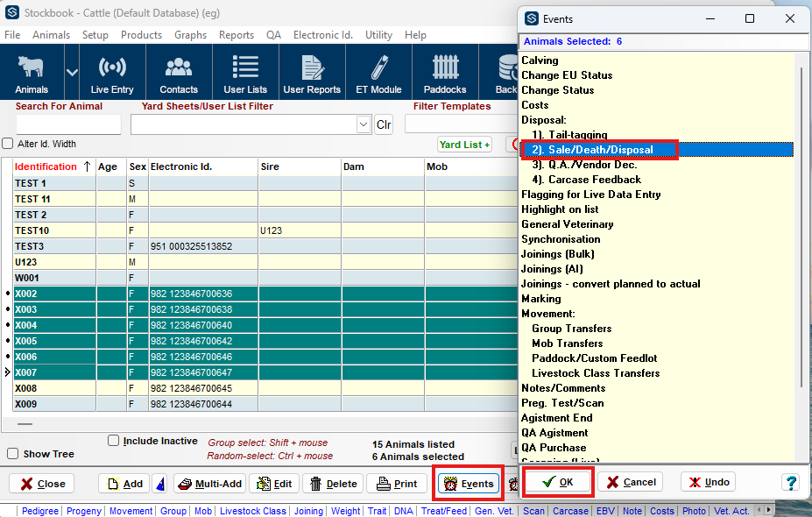The height and width of the screenshot is (517, 812).
Task: Open the dropdown arrow beside Animals
Action: 72,72
